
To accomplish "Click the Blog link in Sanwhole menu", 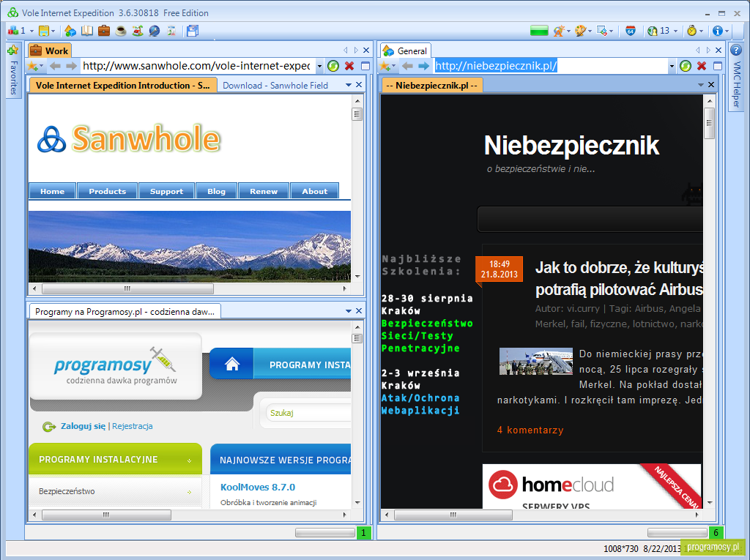I will pos(216,191).
